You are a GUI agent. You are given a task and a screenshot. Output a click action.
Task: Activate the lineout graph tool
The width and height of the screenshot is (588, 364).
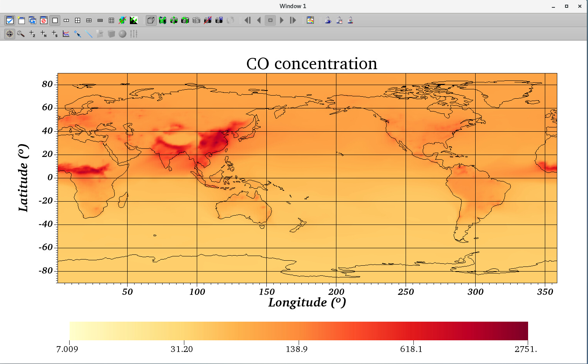[x=66, y=34]
